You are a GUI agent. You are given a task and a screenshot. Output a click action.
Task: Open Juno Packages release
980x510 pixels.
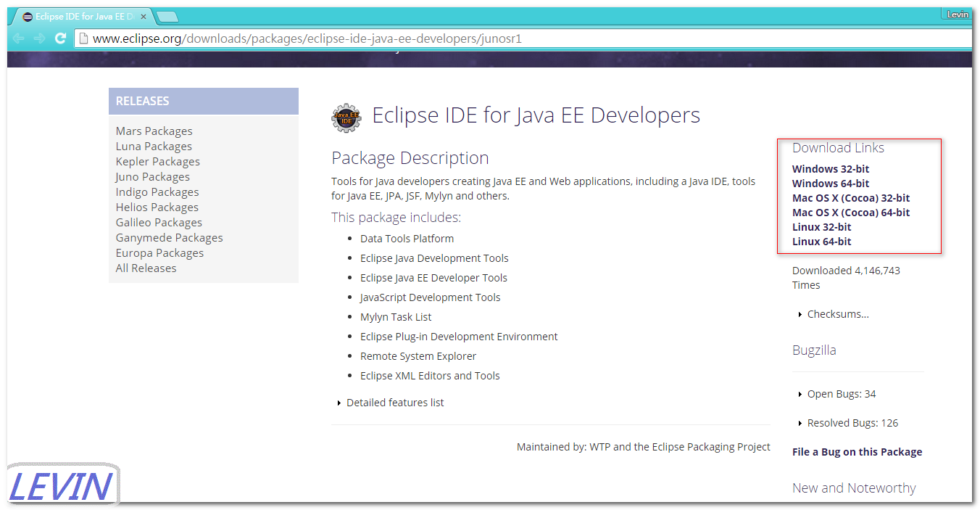pyautogui.click(x=152, y=177)
